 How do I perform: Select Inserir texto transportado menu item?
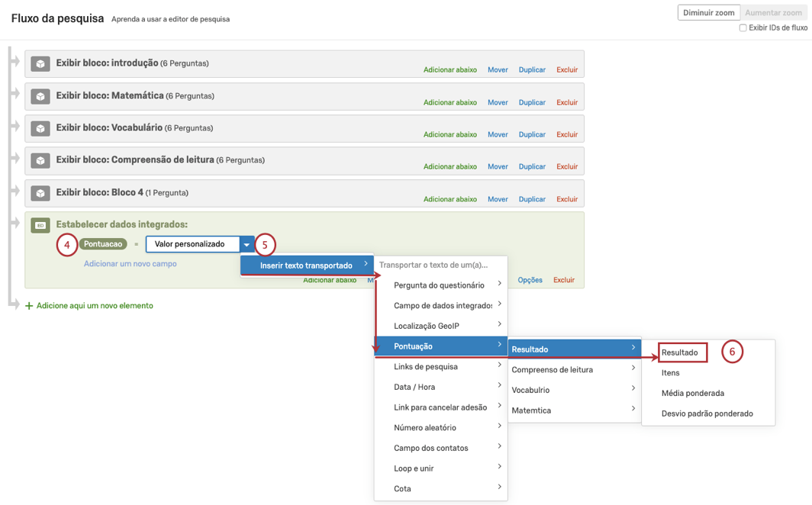(307, 265)
